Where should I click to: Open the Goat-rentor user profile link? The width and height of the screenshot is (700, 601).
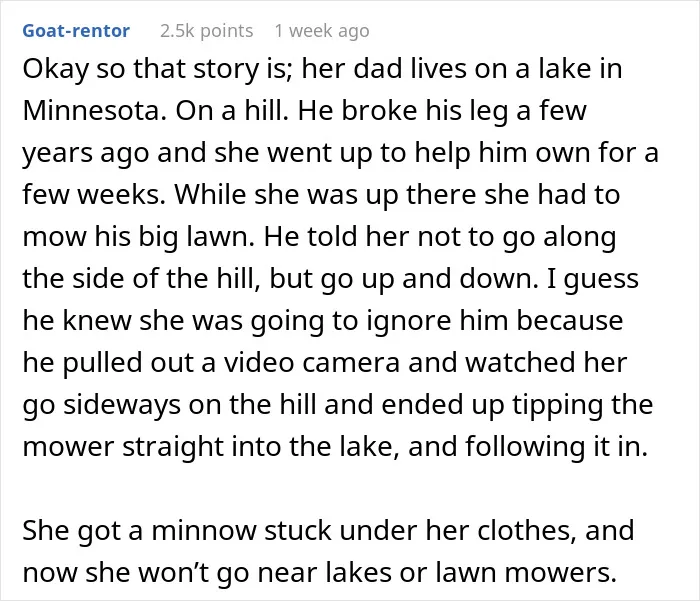coord(76,31)
